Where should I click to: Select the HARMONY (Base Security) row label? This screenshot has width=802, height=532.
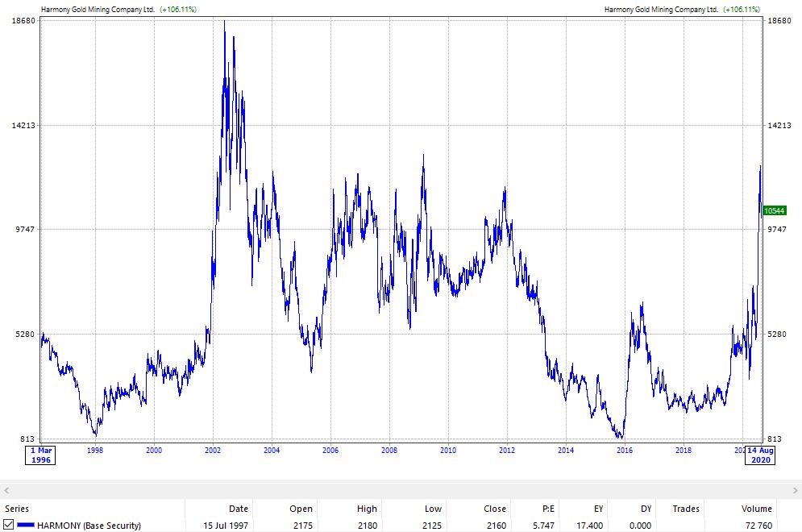coord(89,526)
